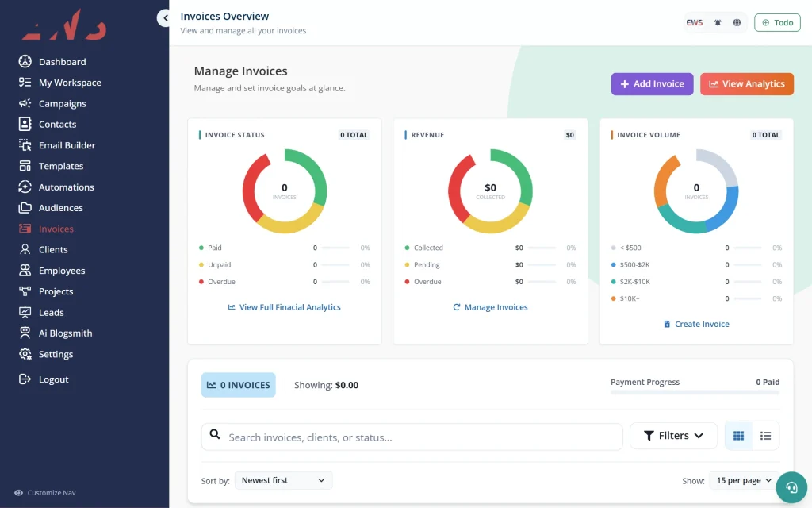Click the 'Unpaid' legend label

tap(220, 265)
